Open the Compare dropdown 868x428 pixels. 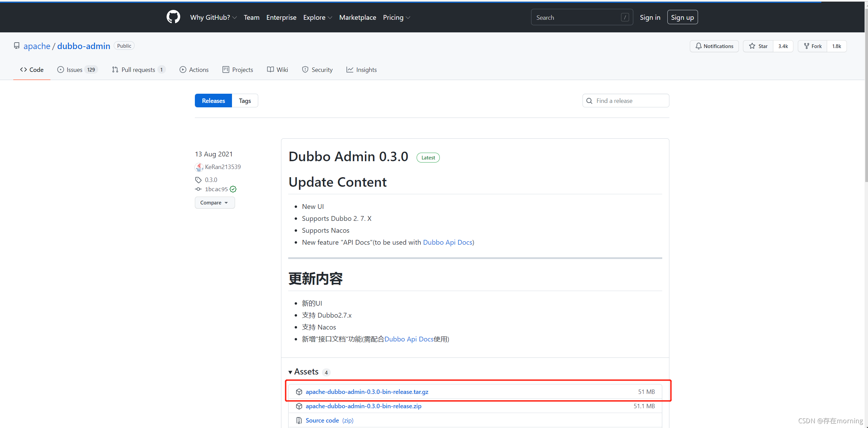[x=215, y=203]
